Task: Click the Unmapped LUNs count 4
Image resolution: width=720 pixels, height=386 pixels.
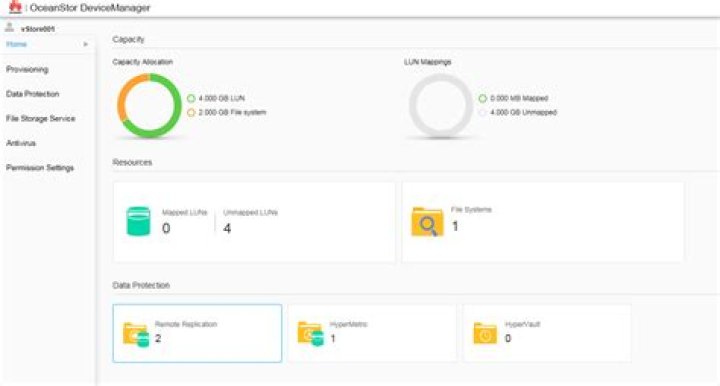Action: click(x=227, y=228)
